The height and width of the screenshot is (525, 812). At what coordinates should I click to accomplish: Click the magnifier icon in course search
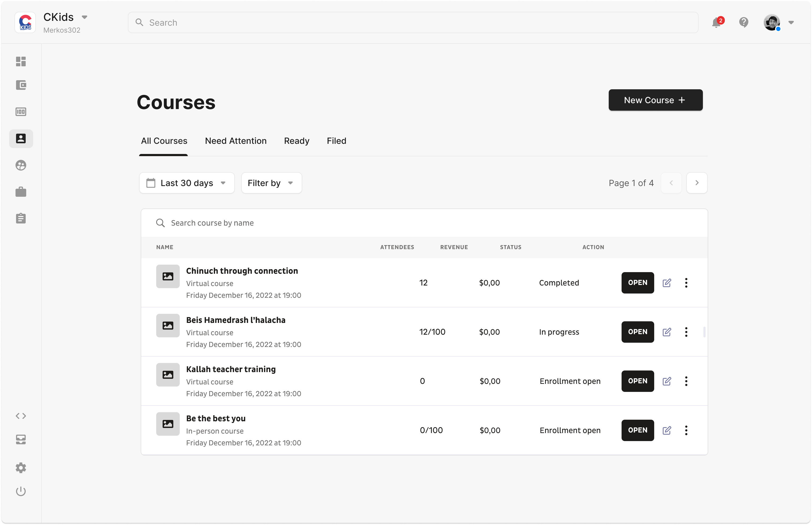[x=160, y=223]
